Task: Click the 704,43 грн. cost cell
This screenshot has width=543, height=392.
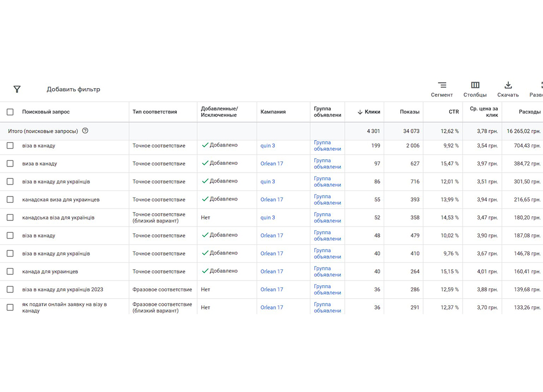Action: point(527,145)
